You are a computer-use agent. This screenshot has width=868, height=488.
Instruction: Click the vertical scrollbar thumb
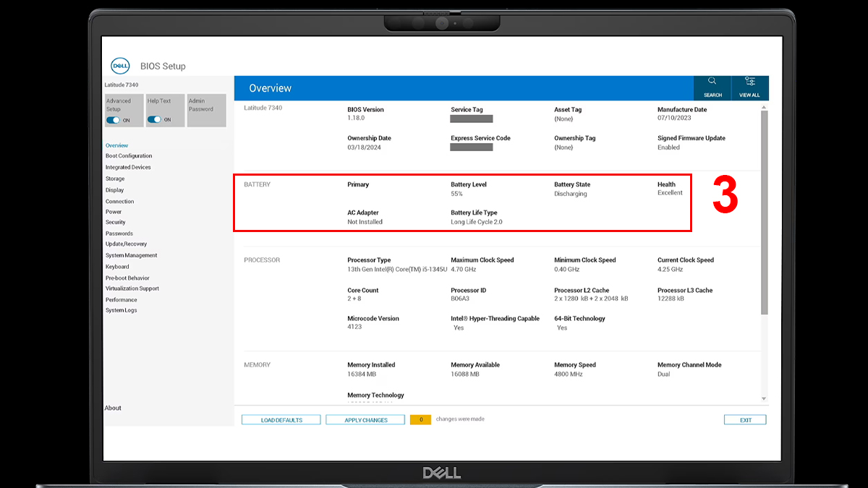[765, 213]
